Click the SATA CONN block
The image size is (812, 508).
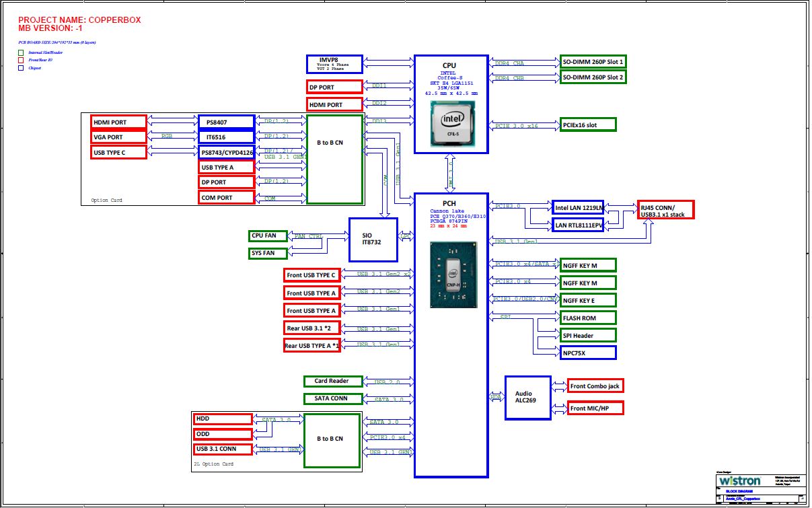[334, 398]
